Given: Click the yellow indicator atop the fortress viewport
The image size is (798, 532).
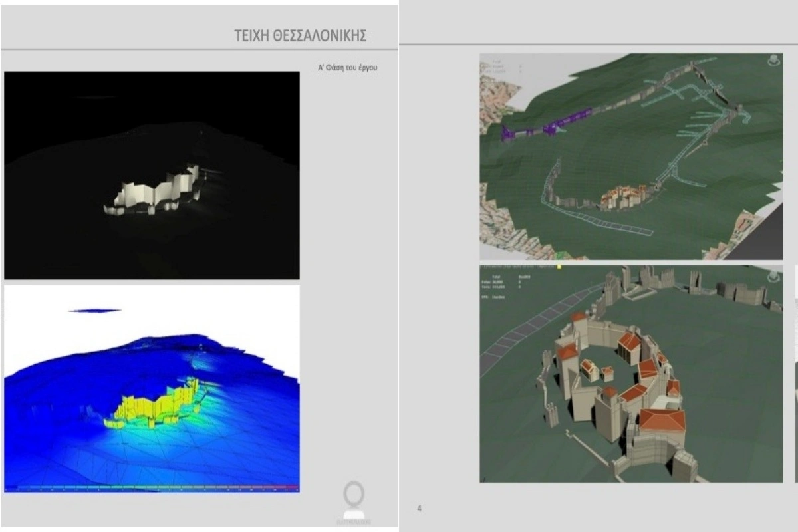Looking at the screenshot, I should [559, 267].
